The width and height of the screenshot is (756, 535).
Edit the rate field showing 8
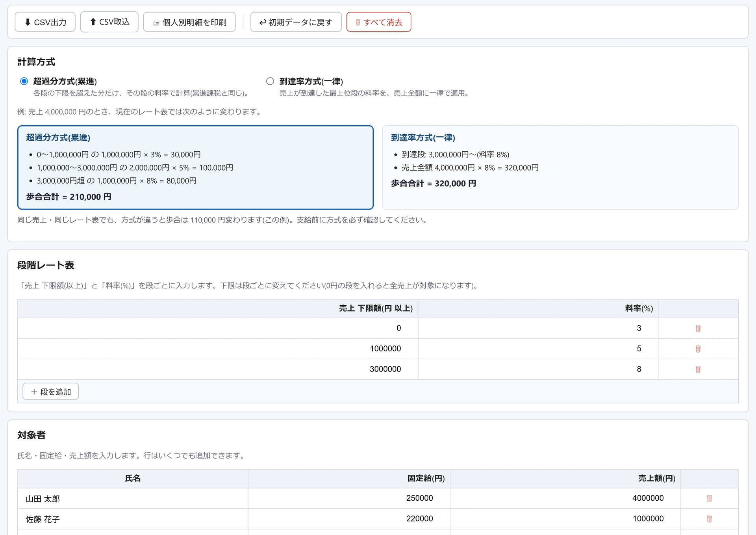(x=538, y=369)
